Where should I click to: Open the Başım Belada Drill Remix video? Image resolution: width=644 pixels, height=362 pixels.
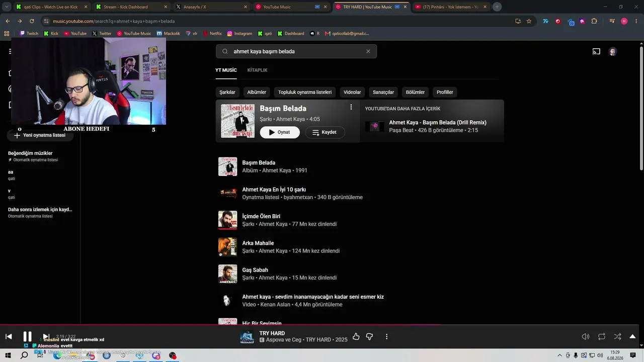tap(438, 122)
